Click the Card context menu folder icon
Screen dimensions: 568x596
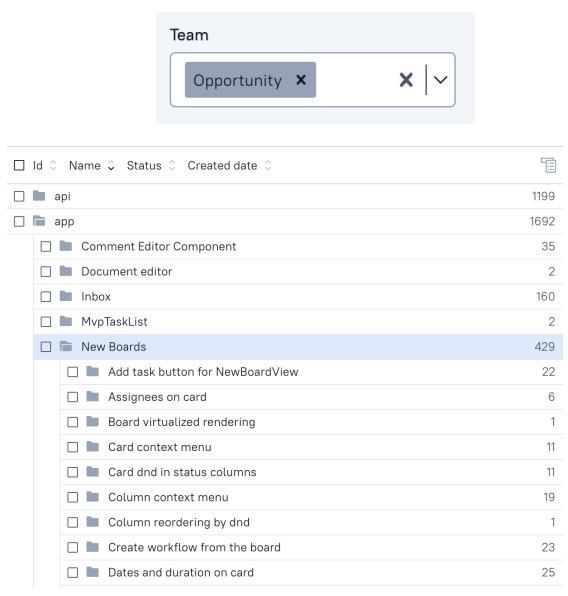[92, 447]
